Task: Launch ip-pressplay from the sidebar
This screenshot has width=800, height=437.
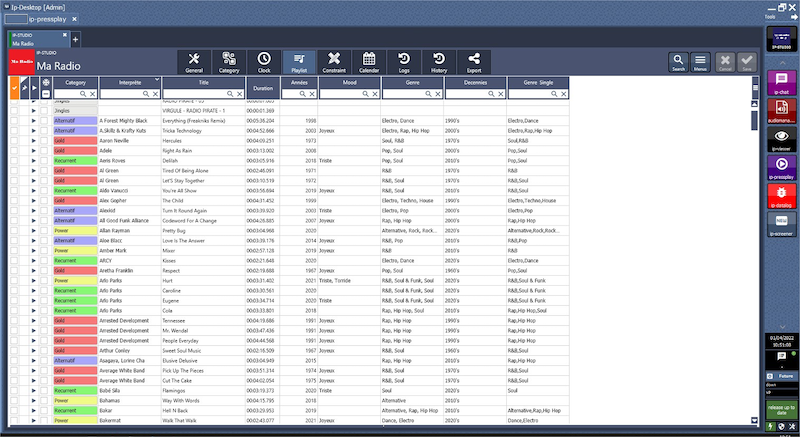Action: [782, 168]
